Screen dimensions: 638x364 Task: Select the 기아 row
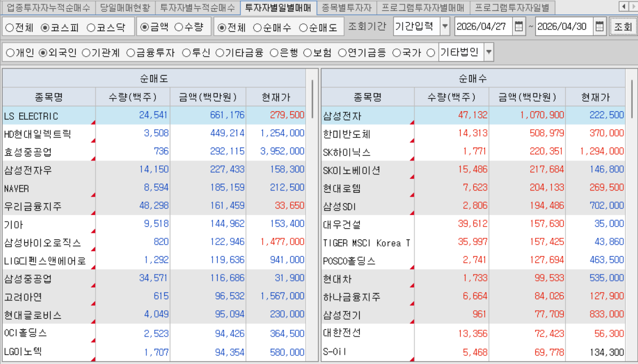[x=154, y=224]
